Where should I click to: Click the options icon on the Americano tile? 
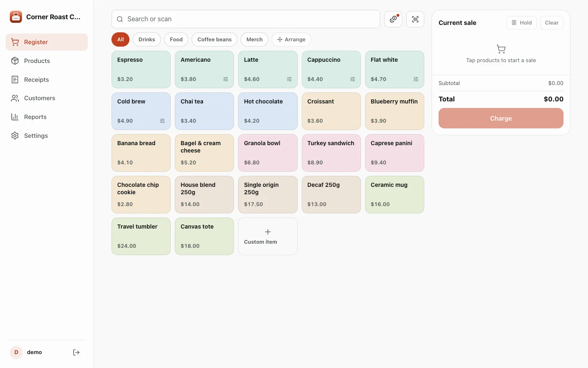(x=226, y=79)
